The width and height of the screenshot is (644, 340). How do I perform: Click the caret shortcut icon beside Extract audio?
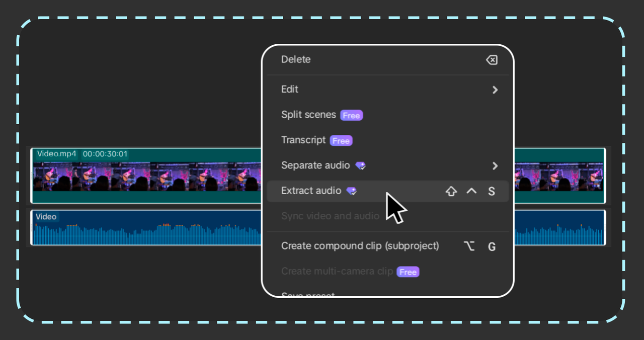(471, 191)
